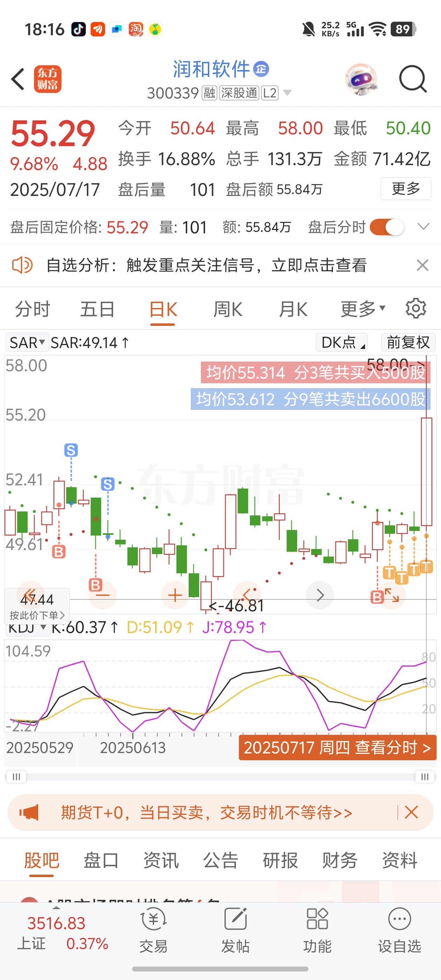Viewport: 441px width, 980px height.
Task: Tap the zoom out minus chart button
Action: tap(102, 595)
